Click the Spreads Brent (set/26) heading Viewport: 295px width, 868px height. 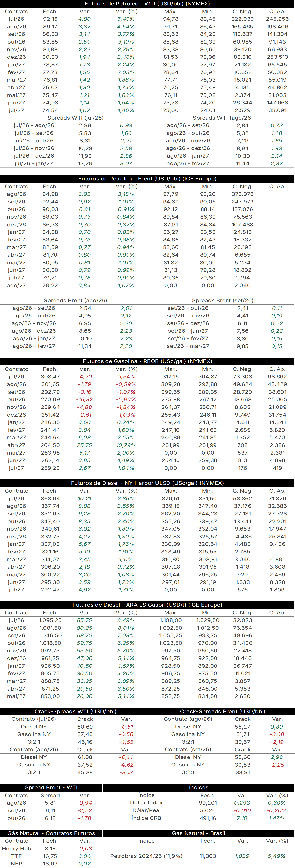pos(223,301)
